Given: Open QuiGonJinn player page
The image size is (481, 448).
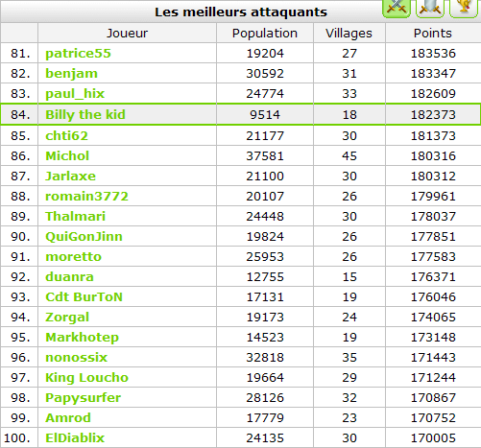Looking at the screenshot, I should pos(84,236).
